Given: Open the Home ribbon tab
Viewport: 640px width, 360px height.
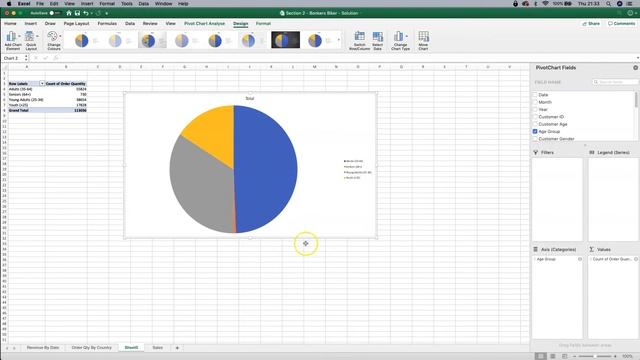Looking at the screenshot, I should pos(10,24).
